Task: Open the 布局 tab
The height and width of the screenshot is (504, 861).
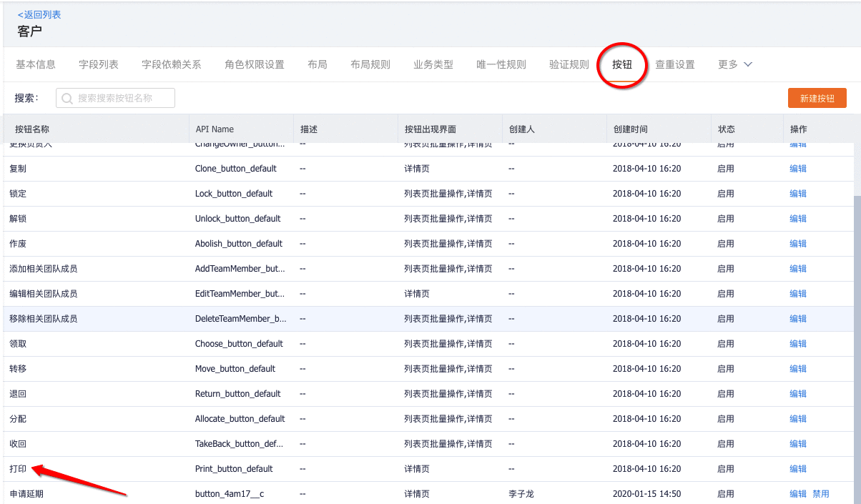Action: point(318,64)
